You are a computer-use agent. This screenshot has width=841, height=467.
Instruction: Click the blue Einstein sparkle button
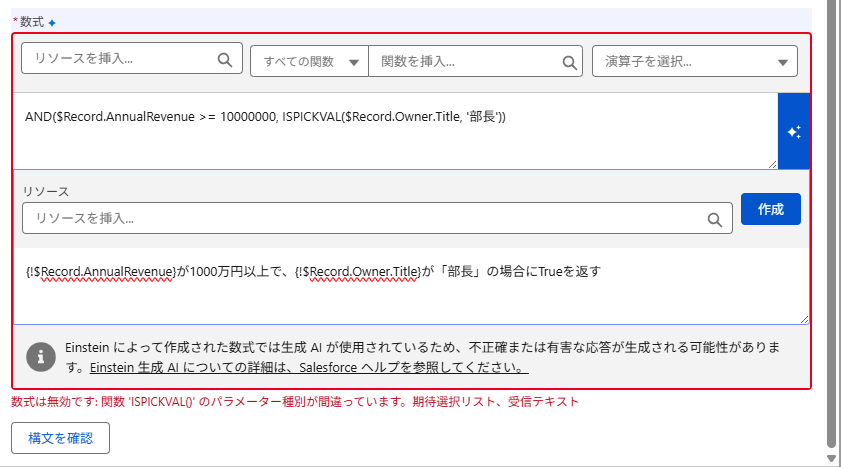coord(793,131)
